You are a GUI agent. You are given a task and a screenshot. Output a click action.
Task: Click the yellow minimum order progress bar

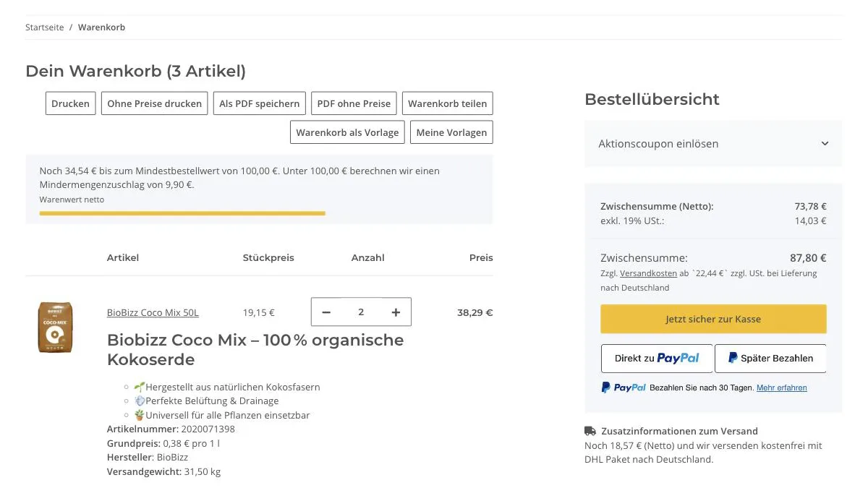182,213
